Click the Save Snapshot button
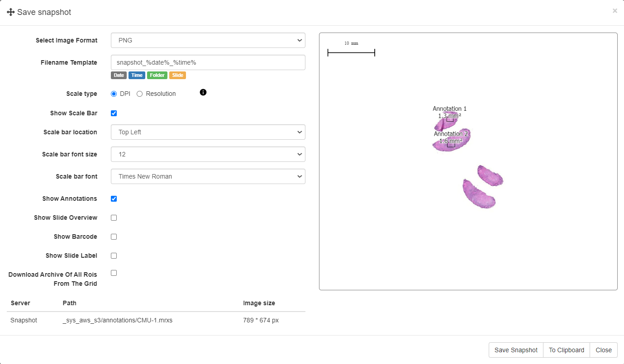 point(516,350)
